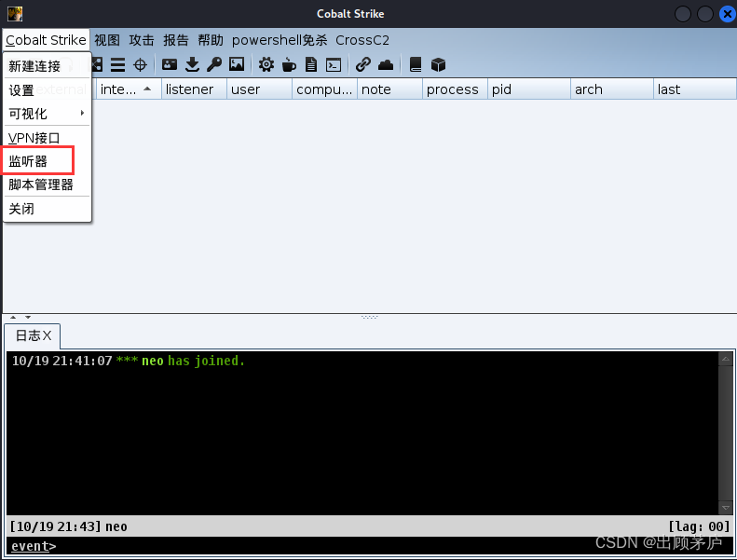Open the credentials toolbar icon
The image size is (737, 560).
pos(170,64)
